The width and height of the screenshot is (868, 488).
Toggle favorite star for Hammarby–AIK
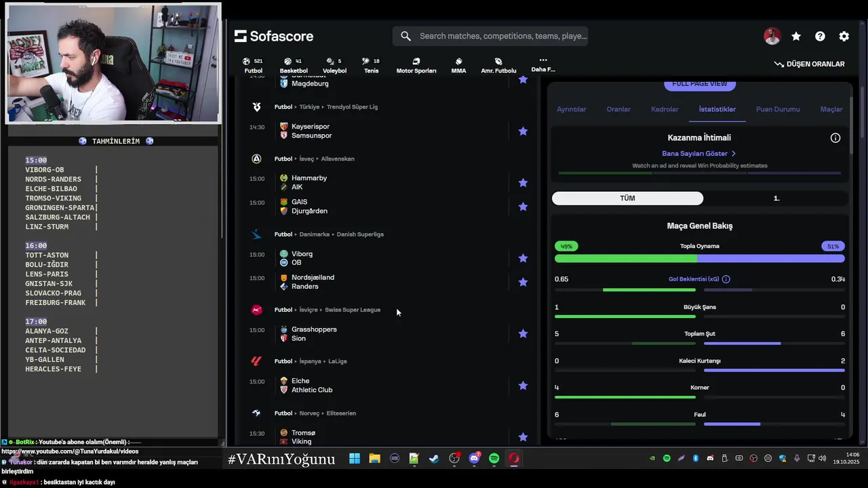(x=523, y=182)
